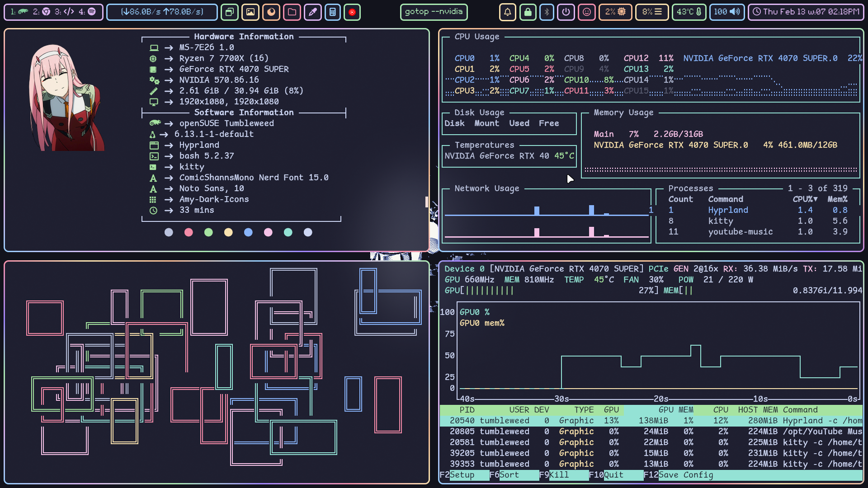Viewport: 868px width, 488px height.
Task: Click the GPU MEM column header in nvtop
Action: coord(675,410)
